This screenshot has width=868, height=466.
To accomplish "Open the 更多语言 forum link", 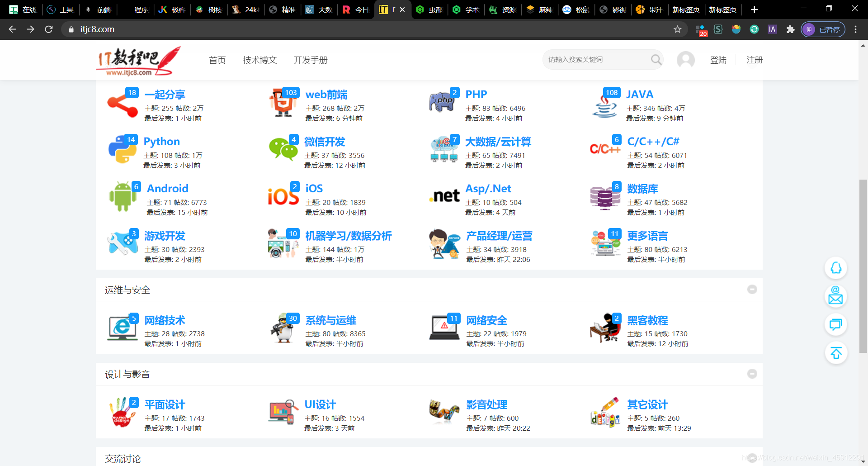I will tap(647, 236).
